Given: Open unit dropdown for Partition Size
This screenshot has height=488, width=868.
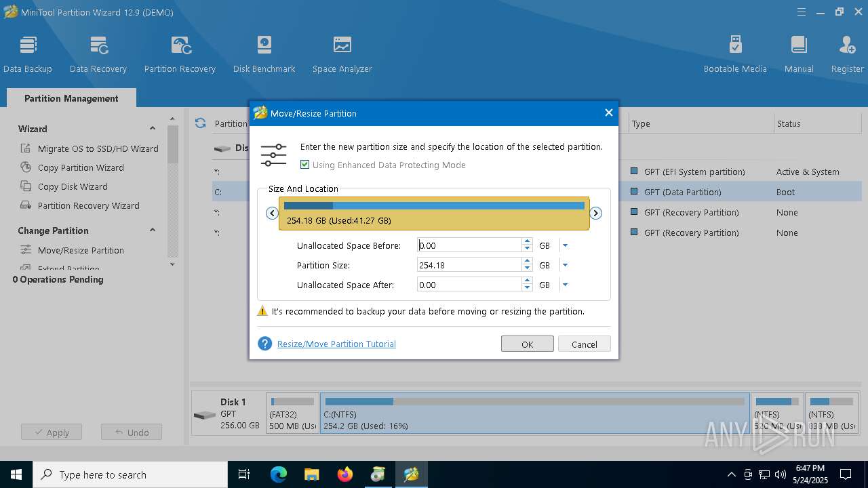Looking at the screenshot, I should 565,265.
